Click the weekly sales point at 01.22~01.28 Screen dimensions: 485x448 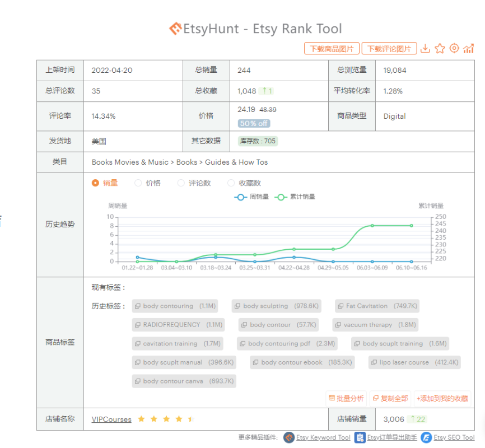(x=138, y=257)
